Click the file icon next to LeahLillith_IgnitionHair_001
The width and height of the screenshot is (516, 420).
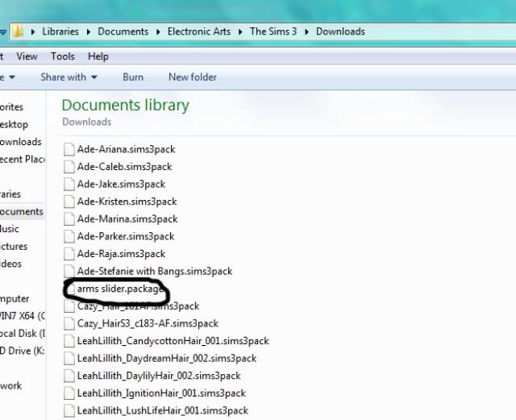pos(69,393)
